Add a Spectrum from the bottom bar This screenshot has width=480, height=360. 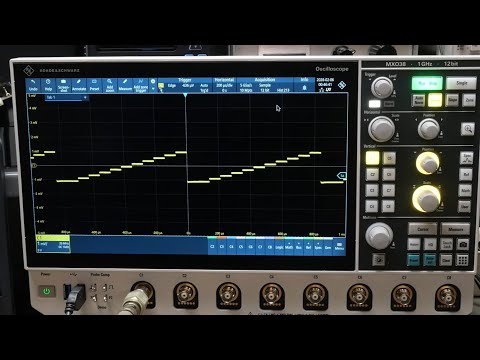(x=318, y=246)
